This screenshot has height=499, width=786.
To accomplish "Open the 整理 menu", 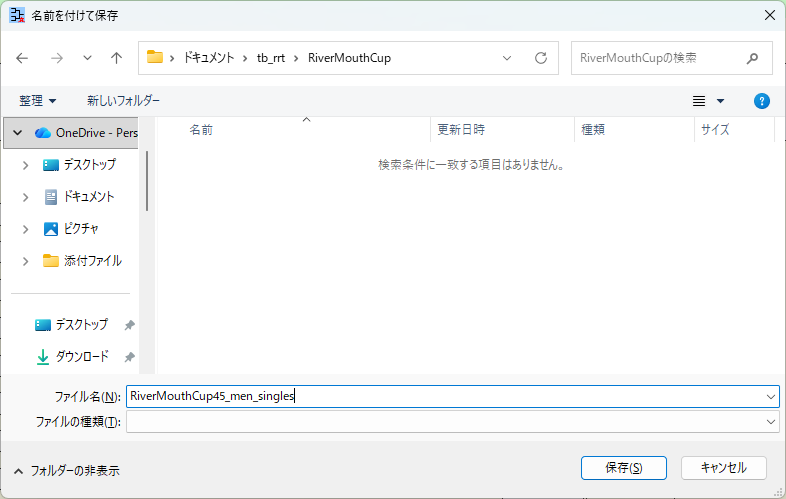I will point(38,101).
